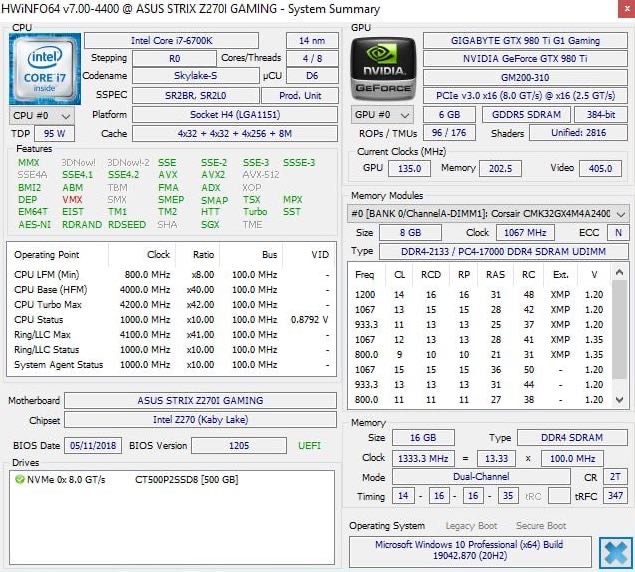Click the TDP 95 W field
635x572 pixels.
[x=55, y=134]
